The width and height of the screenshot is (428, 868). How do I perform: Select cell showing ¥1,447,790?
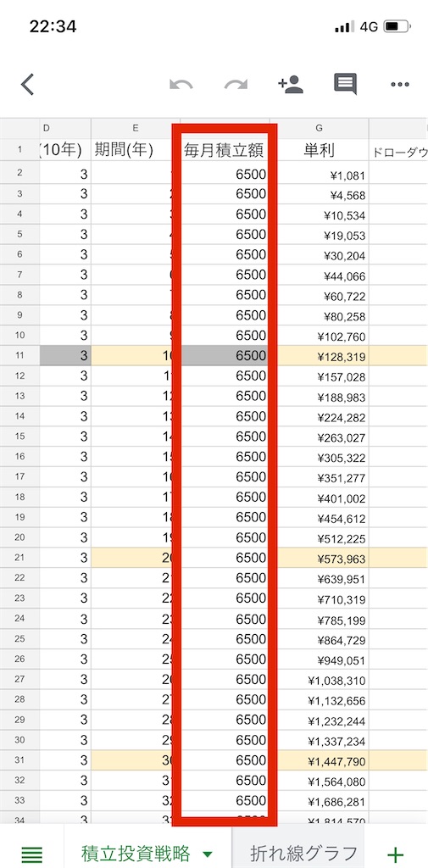click(x=320, y=762)
